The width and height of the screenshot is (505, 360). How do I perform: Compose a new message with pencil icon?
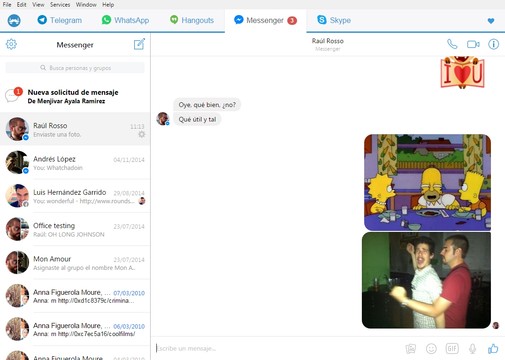139,44
